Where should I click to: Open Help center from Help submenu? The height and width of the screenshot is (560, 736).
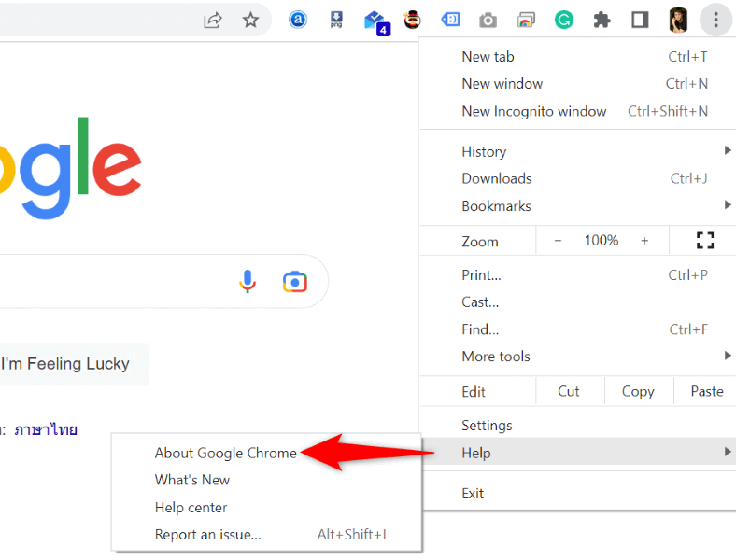[266, 508]
